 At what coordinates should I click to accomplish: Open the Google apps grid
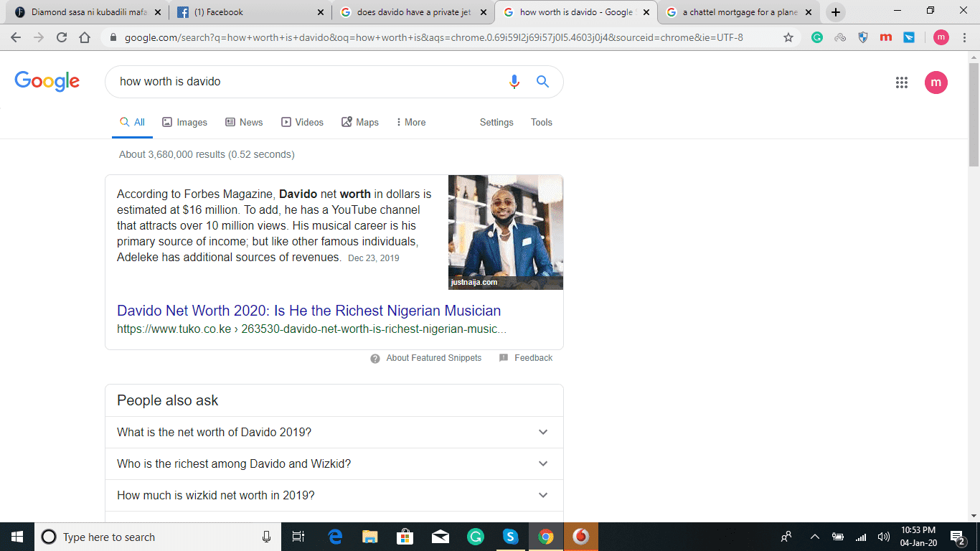(x=902, y=83)
